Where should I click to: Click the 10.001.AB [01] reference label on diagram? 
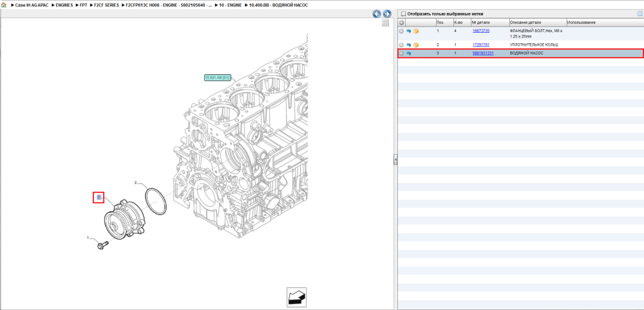pyautogui.click(x=218, y=77)
